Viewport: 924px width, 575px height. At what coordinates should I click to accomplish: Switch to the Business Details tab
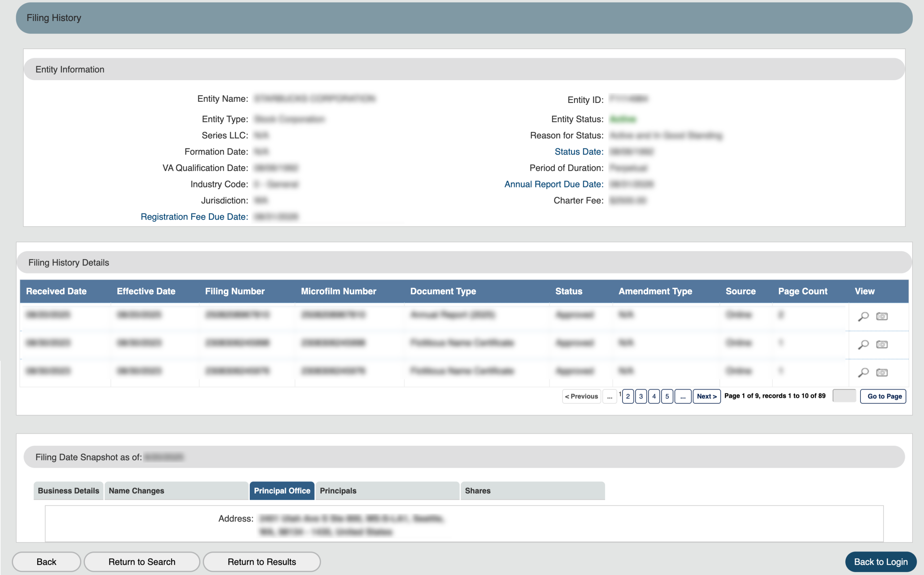point(68,490)
